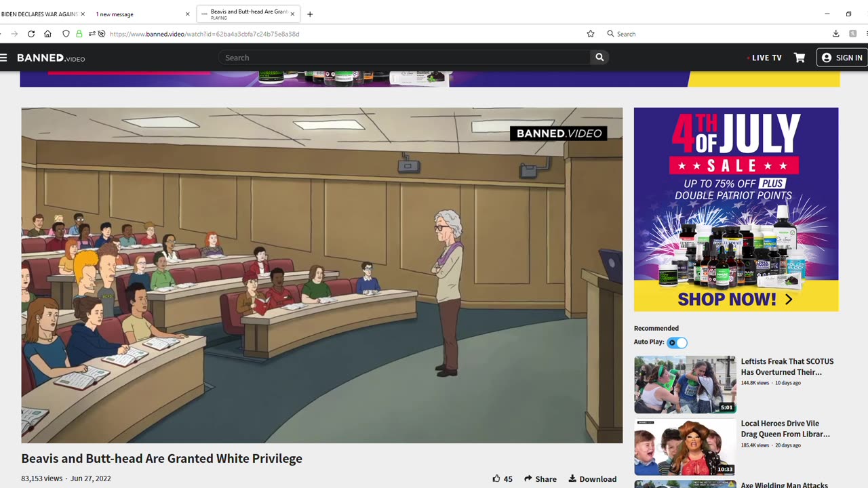
Task: Reload the page
Action: coord(31,34)
